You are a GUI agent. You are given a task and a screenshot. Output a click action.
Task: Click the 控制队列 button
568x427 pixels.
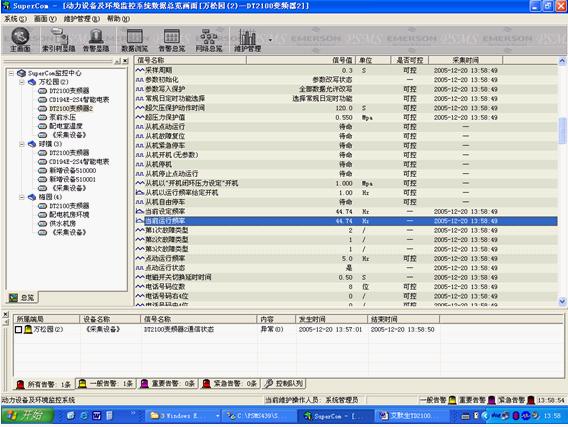[x=284, y=384]
